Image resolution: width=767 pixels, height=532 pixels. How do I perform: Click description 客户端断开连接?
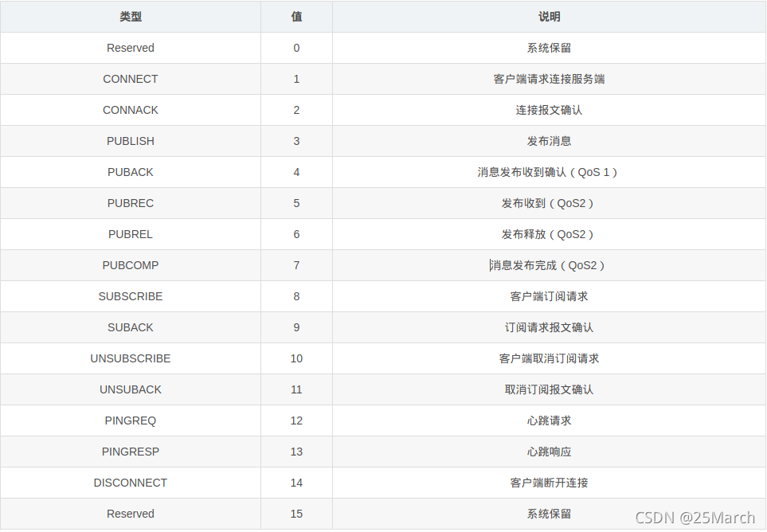coord(550,483)
